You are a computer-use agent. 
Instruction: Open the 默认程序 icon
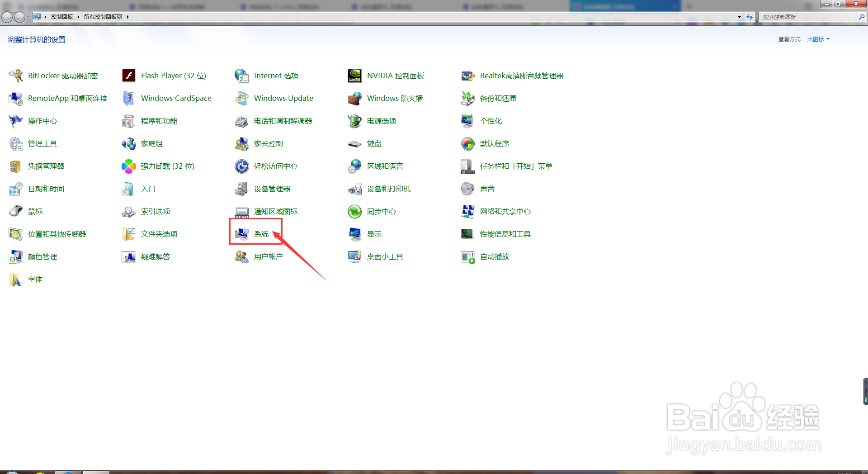point(468,143)
